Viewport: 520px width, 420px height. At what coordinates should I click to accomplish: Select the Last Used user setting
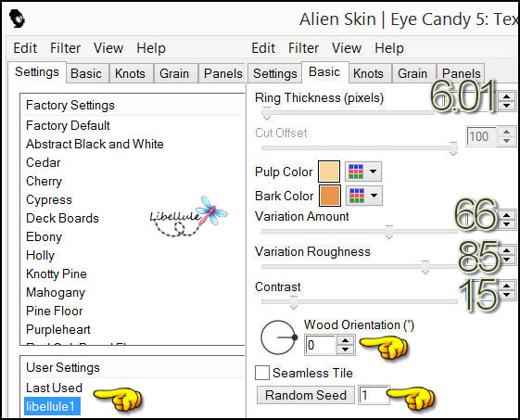click(x=54, y=388)
